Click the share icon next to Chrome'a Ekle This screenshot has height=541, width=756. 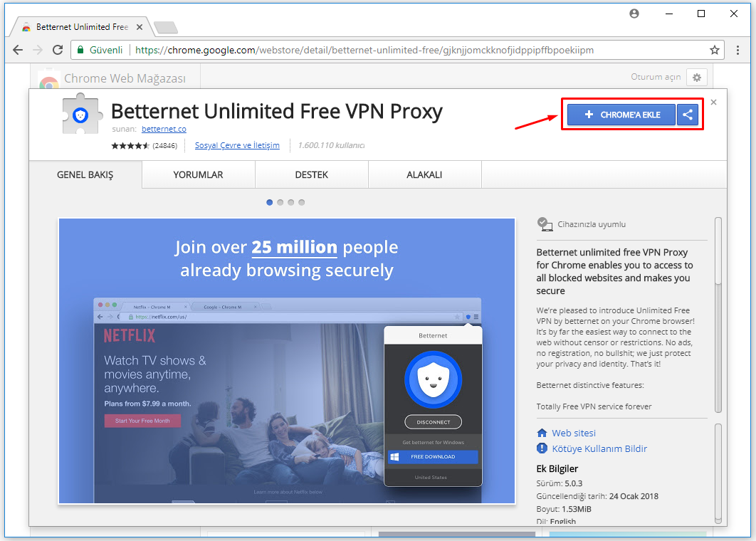[x=687, y=115]
